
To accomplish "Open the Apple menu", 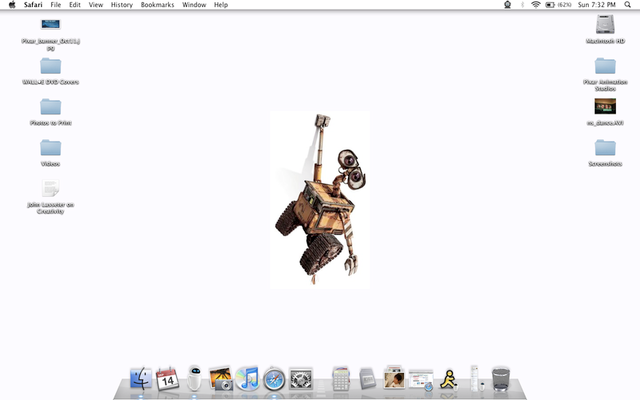I will point(12,5).
